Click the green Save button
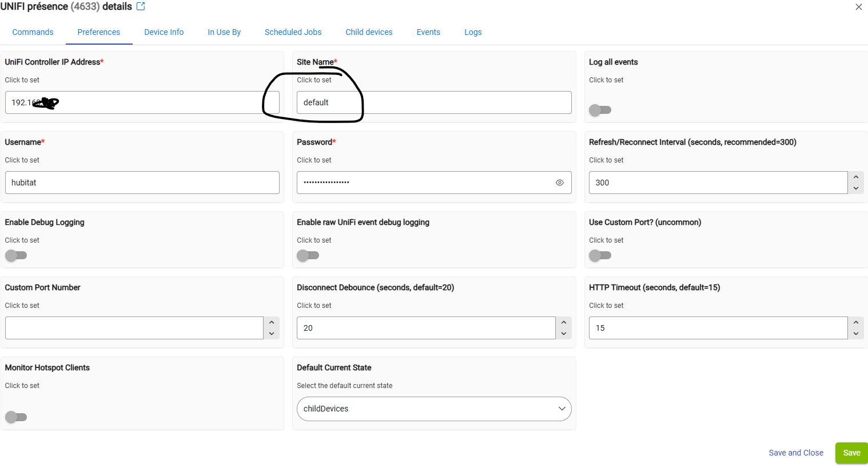Image resolution: width=868 pixels, height=471 pixels. tap(851, 453)
